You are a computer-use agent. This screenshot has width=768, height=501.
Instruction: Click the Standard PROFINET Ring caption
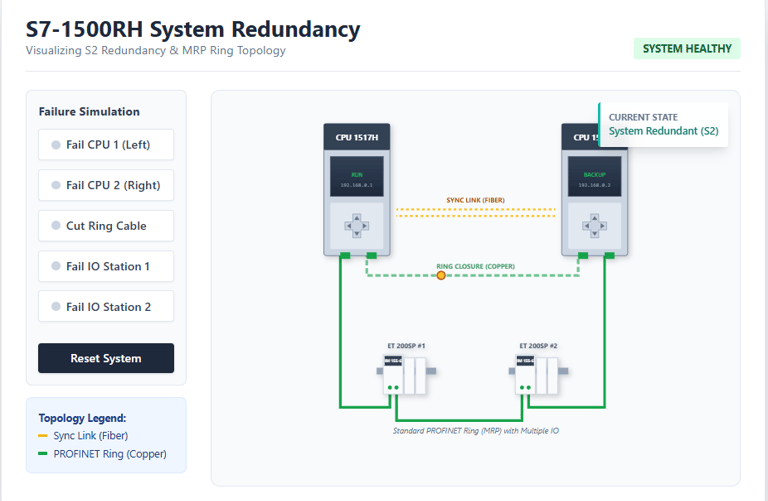[x=475, y=430]
